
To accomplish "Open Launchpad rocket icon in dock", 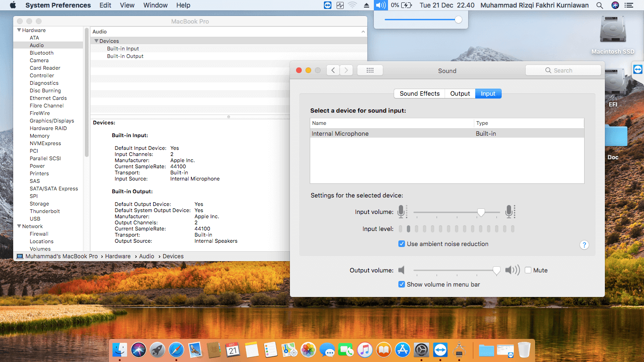I will coord(157,350).
